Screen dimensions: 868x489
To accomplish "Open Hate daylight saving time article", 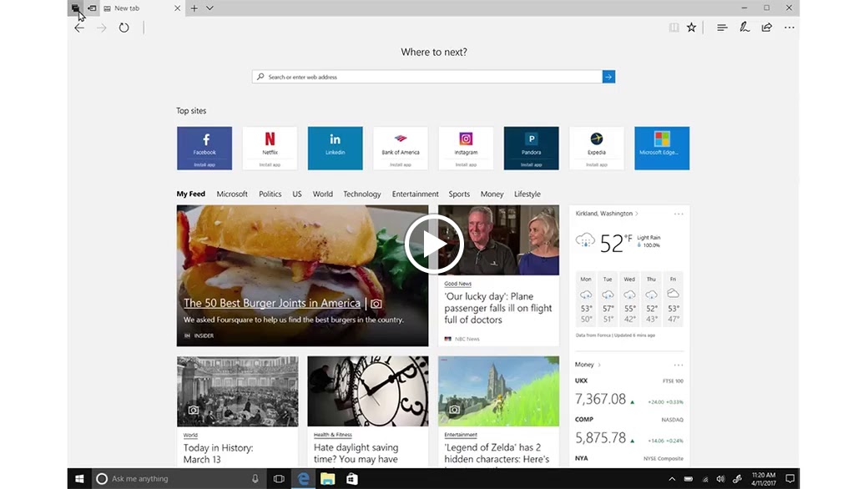I will [x=356, y=454].
